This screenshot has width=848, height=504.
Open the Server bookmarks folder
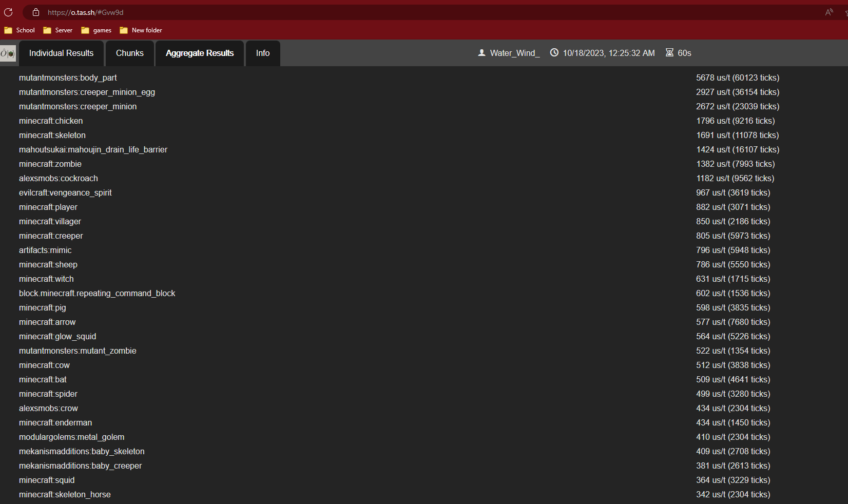coord(57,30)
